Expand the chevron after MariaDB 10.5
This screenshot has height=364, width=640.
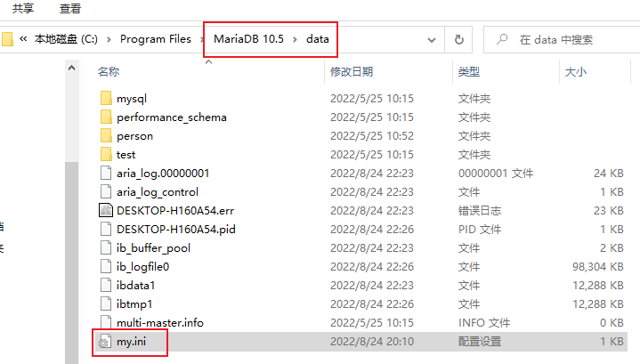pyautogui.click(x=295, y=39)
